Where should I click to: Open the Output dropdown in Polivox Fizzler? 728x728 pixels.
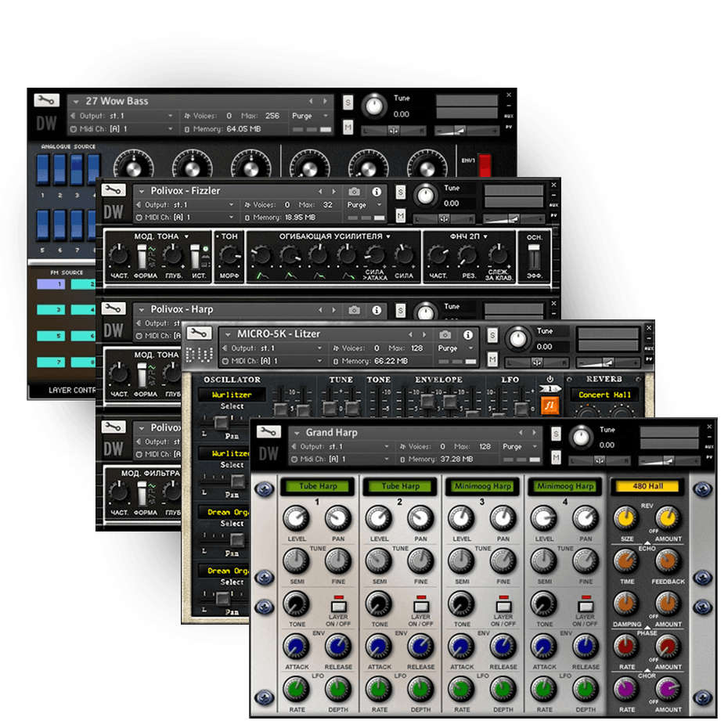186,205
